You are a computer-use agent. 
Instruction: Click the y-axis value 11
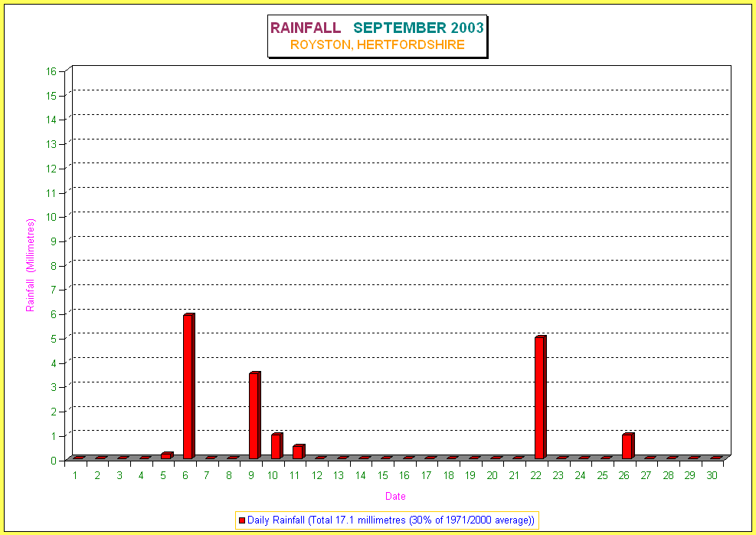coord(51,193)
